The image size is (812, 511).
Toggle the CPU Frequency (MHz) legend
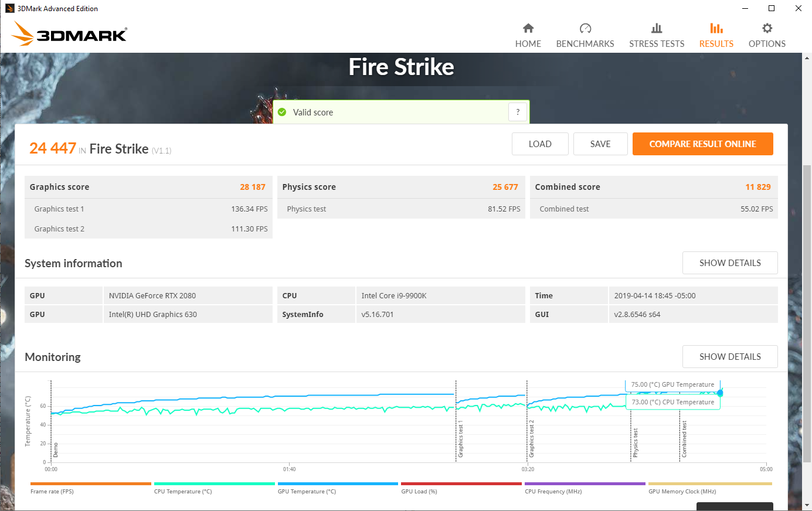click(x=585, y=489)
